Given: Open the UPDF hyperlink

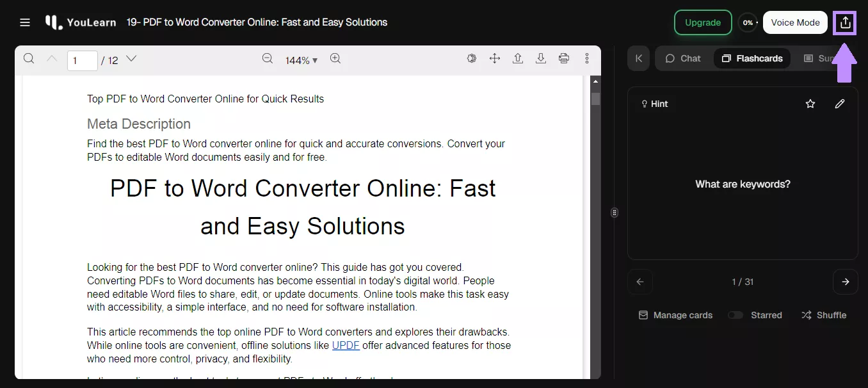Looking at the screenshot, I should [x=346, y=345].
